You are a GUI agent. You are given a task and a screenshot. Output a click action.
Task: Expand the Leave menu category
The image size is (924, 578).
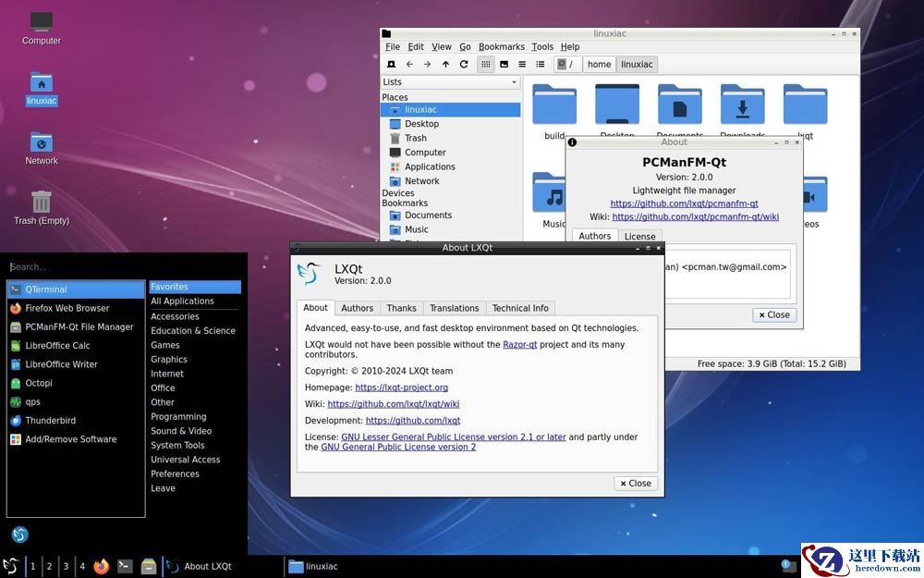195,488
